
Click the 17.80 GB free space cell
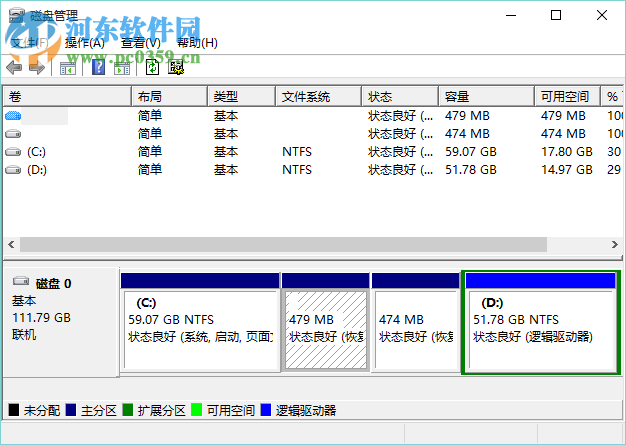click(567, 152)
